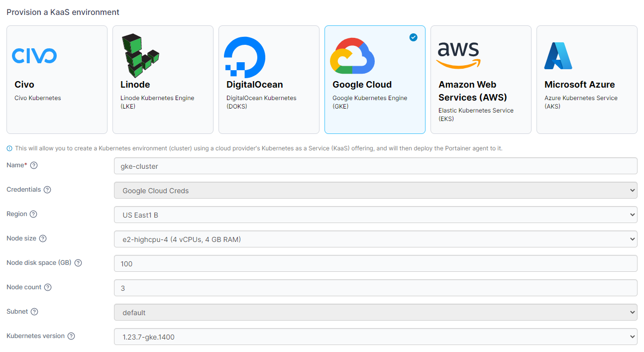Click the help icon next to Node disk space
Image resolution: width=644 pixels, height=352 pixels.
pos(78,262)
